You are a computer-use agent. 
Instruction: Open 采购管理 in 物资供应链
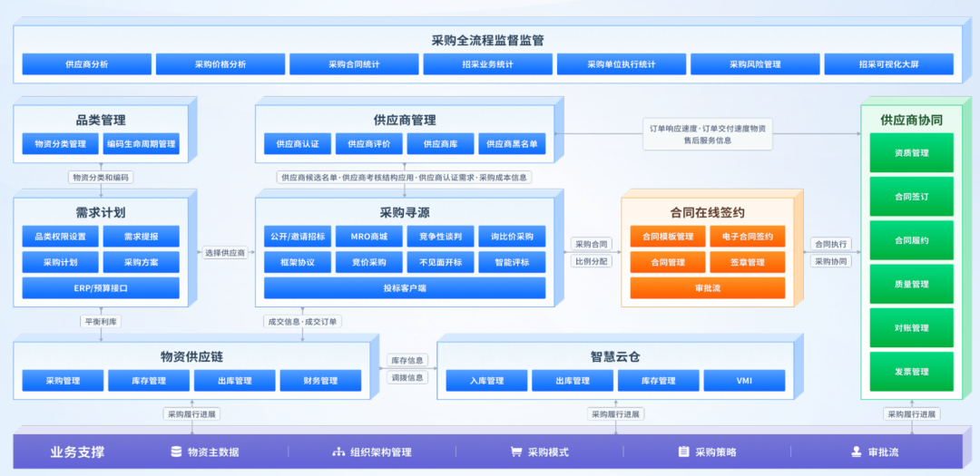click(x=64, y=381)
